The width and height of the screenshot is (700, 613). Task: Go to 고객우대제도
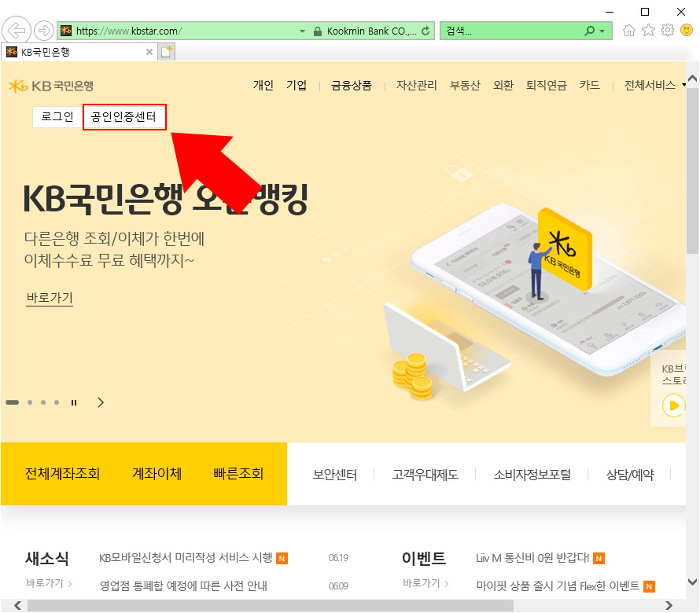point(425,474)
